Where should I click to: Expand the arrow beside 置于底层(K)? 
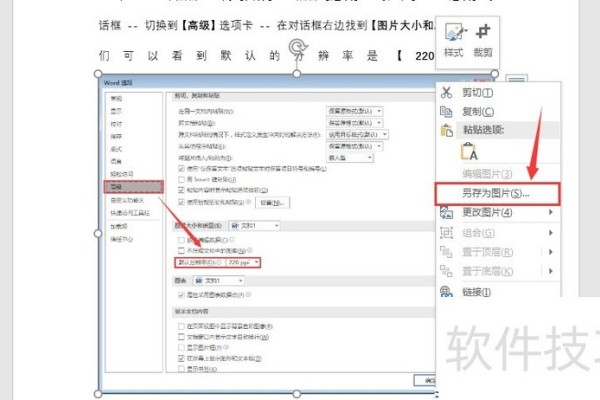click(x=551, y=271)
